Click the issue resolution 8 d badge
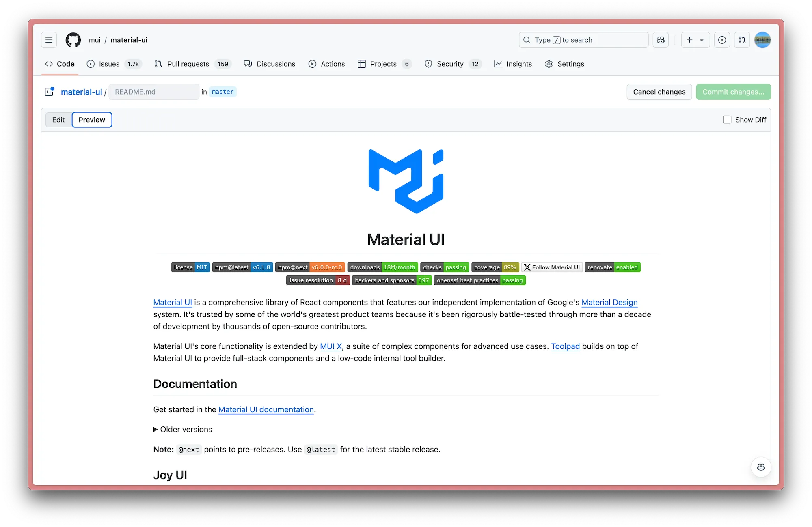The image size is (812, 527). pos(318,280)
